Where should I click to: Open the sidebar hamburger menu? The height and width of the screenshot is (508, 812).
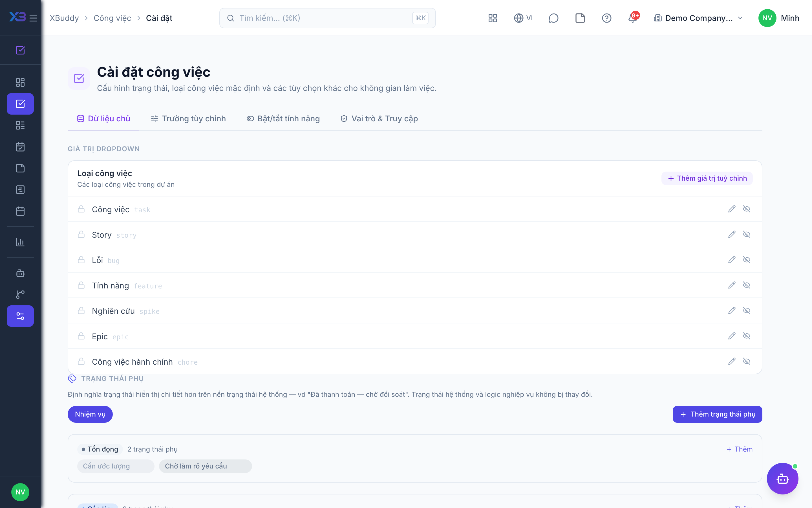(33, 18)
